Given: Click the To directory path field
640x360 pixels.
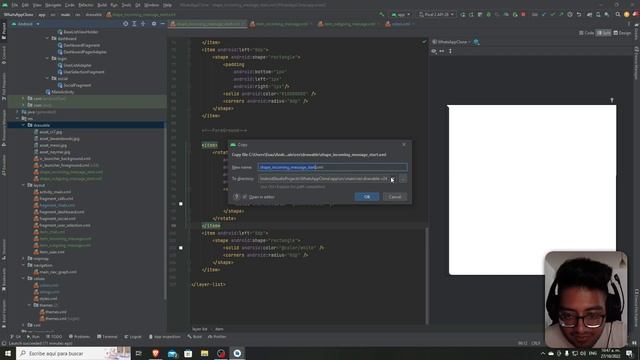Looking at the screenshot, I should click(323, 179).
